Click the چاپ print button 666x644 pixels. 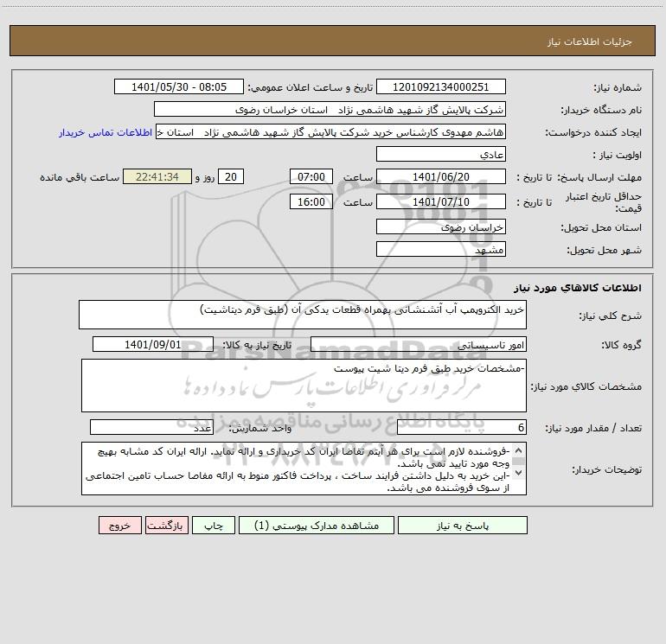(214, 526)
